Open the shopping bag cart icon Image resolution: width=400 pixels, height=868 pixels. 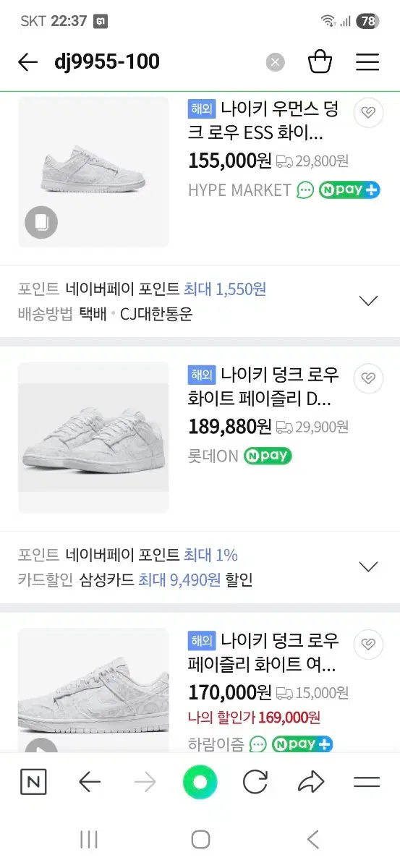pyautogui.click(x=320, y=62)
